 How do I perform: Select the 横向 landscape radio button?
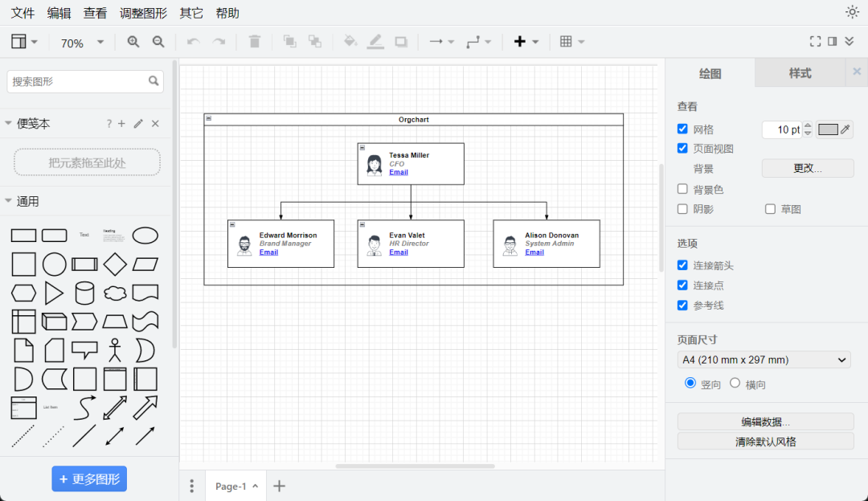735,383
